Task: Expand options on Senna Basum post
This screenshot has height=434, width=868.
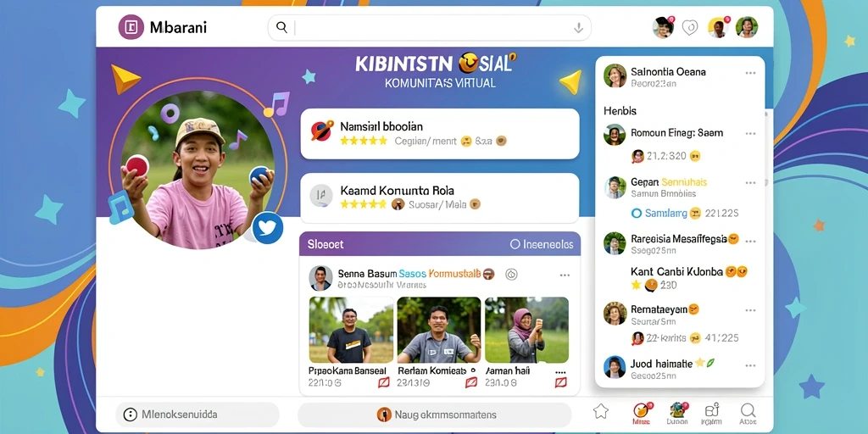Action: (x=565, y=275)
